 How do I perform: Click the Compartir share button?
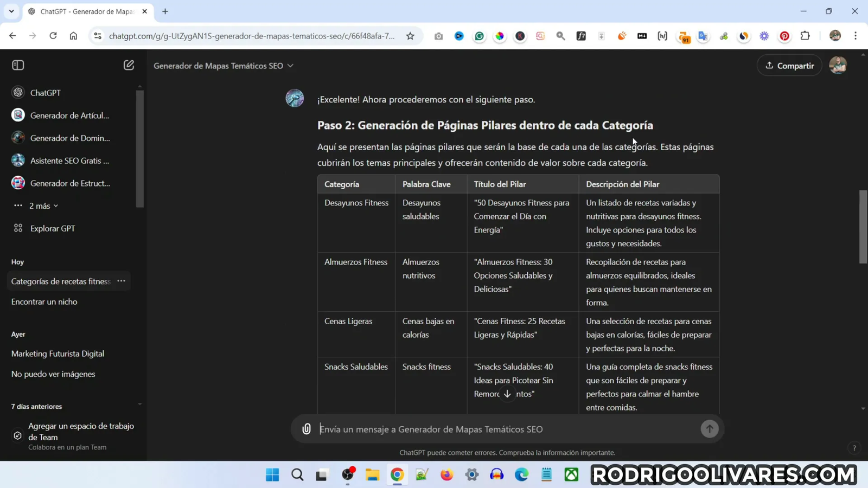coord(789,66)
